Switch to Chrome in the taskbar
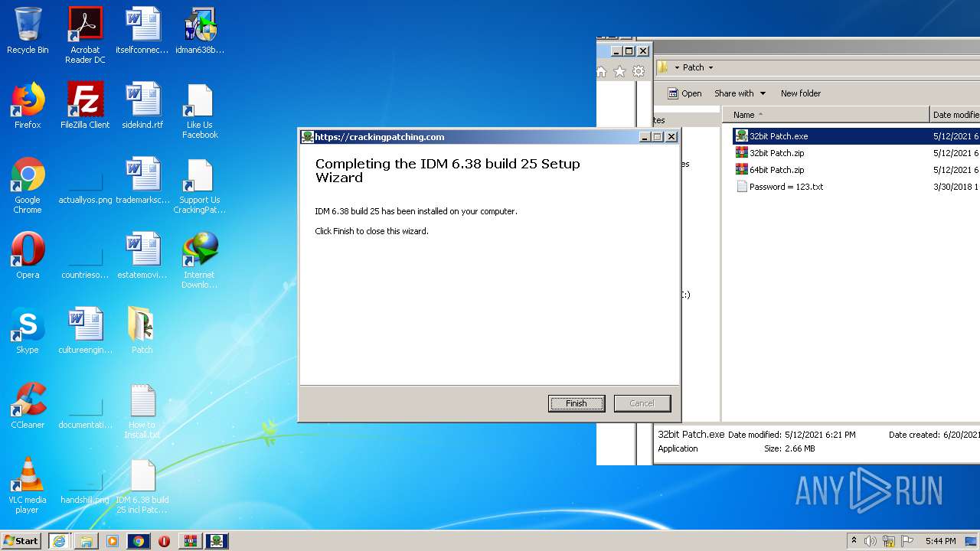The image size is (980, 551). [x=139, y=540]
